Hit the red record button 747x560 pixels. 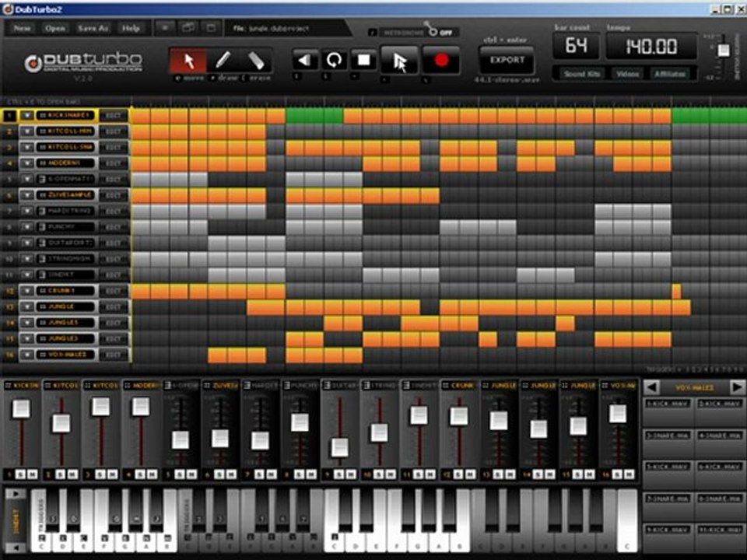pos(441,61)
